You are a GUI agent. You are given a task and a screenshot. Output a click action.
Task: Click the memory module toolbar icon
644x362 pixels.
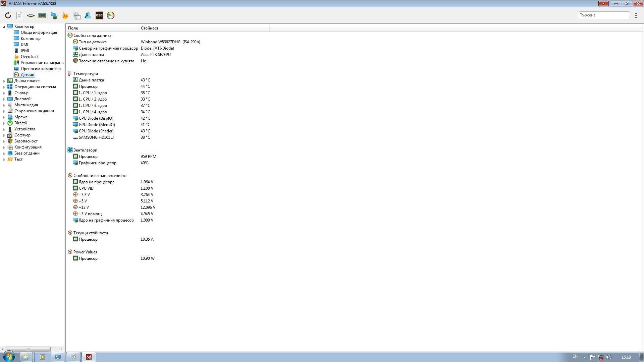click(42, 15)
